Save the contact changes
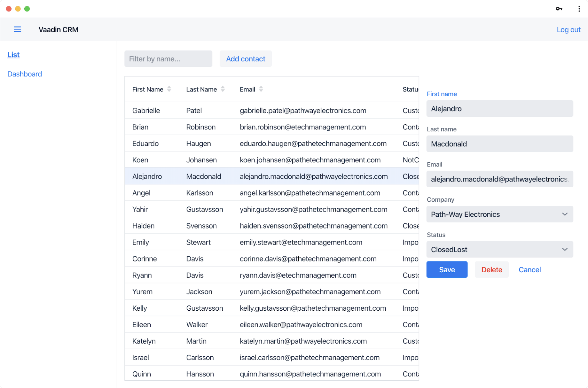The width and height of the screenshot is (588, 388). [446, 269]
